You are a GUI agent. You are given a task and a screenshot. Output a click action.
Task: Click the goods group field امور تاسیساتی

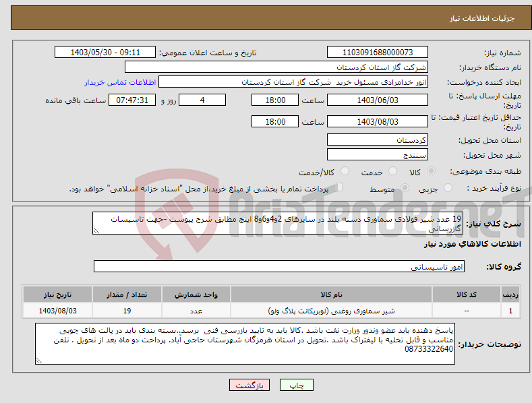point(279,267)
